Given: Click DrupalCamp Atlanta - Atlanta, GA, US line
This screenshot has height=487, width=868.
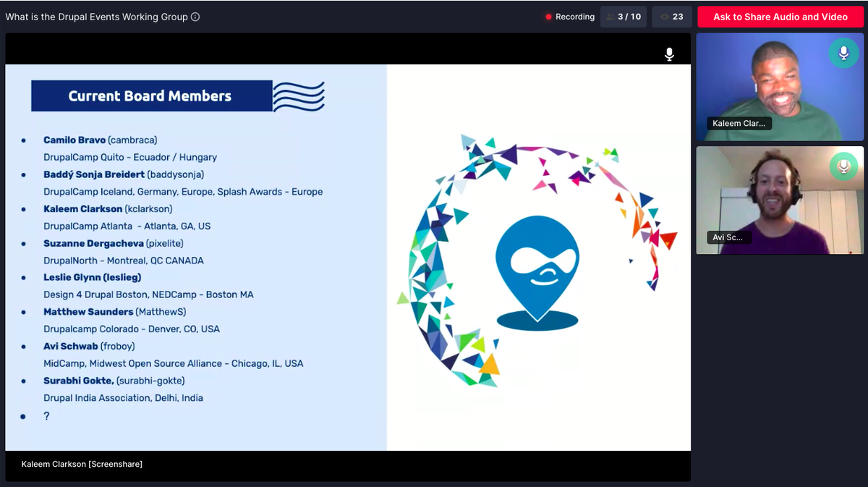Looking at the screenshot, I should point(127,226).
